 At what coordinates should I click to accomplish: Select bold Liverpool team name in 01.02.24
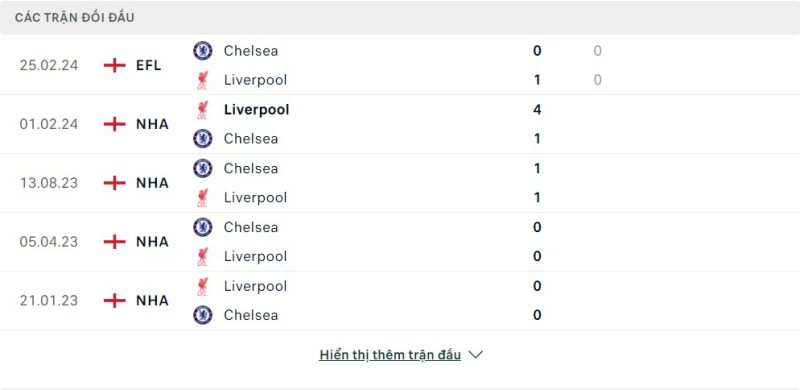coord(256,110)
